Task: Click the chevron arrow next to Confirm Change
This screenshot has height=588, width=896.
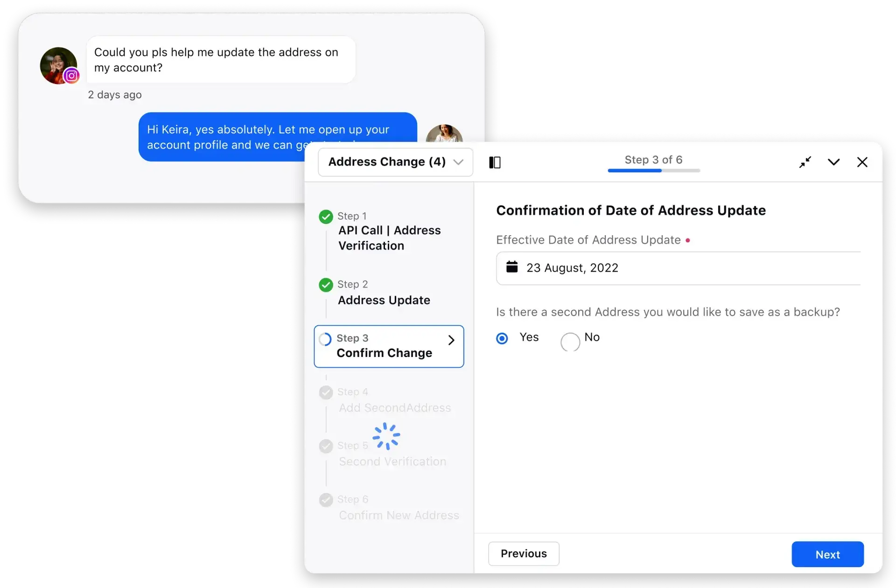Action: point(451,340)
